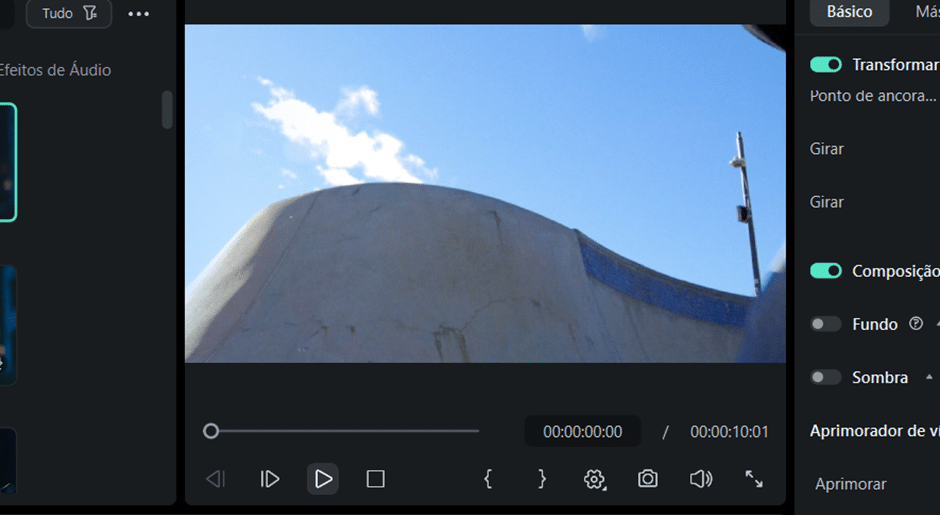This screenshot has width=940, height=515.
Task: Select the Básico tab
Action: point(849,12)
